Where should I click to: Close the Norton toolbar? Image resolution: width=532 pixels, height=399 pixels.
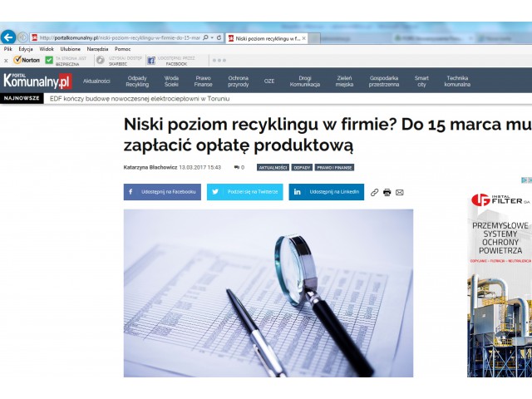click(x=6, y=61)
